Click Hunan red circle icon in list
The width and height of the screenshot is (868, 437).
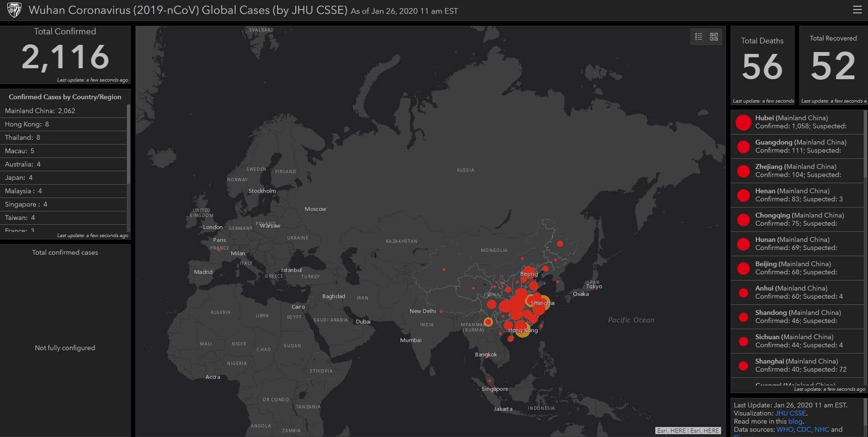tap(744, 244)
